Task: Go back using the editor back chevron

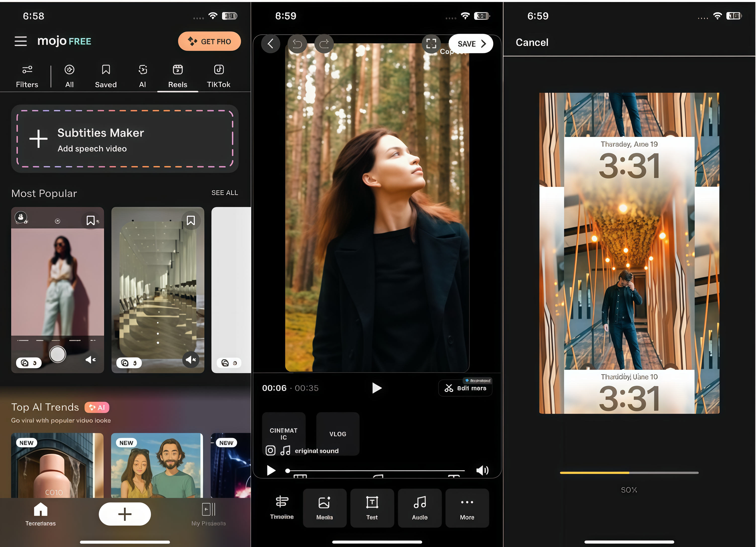Action: point(271,43)
